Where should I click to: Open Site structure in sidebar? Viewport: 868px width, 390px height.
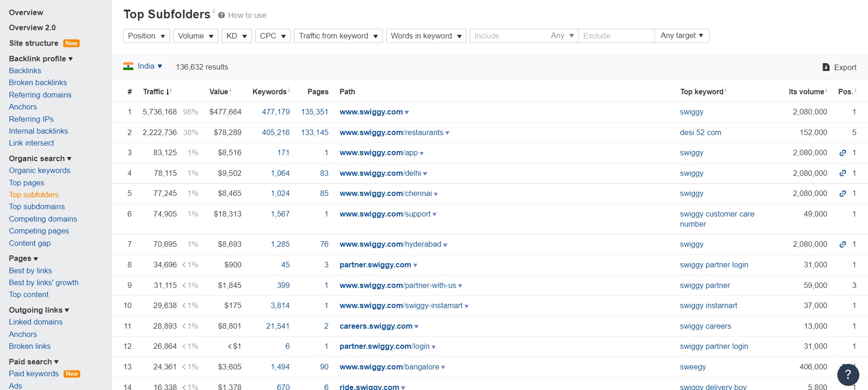click(34, 43)
